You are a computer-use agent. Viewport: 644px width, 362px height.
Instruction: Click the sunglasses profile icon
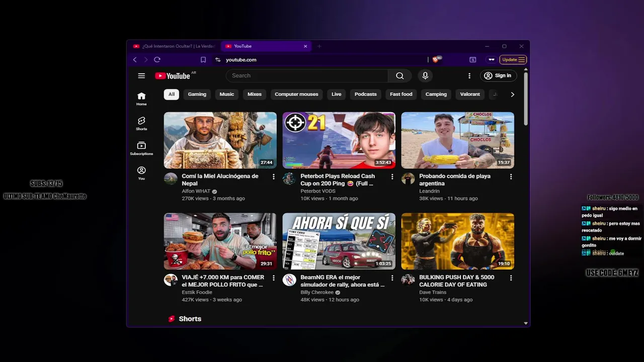click(491, 59)
